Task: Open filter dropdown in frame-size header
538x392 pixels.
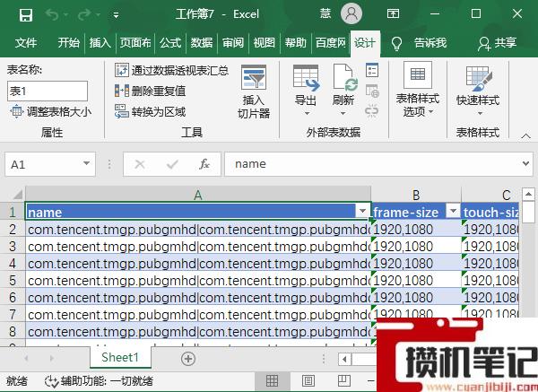Action: [453, 211]
